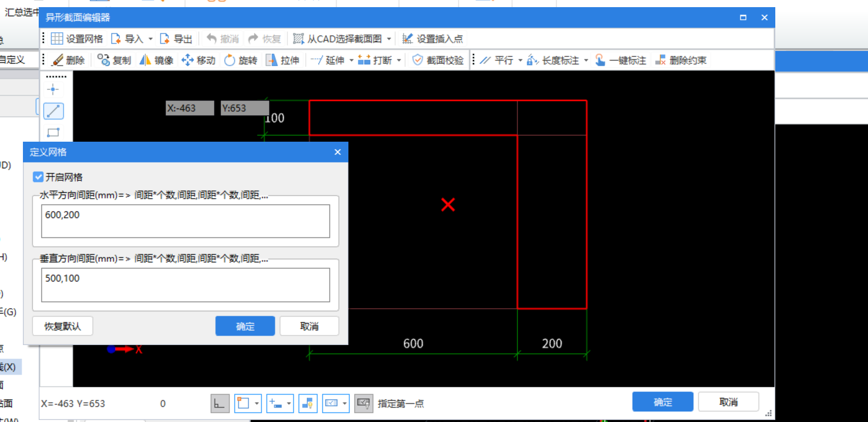
Task: Close the 定义网格 dialog
Action: (x=337, y=152)
